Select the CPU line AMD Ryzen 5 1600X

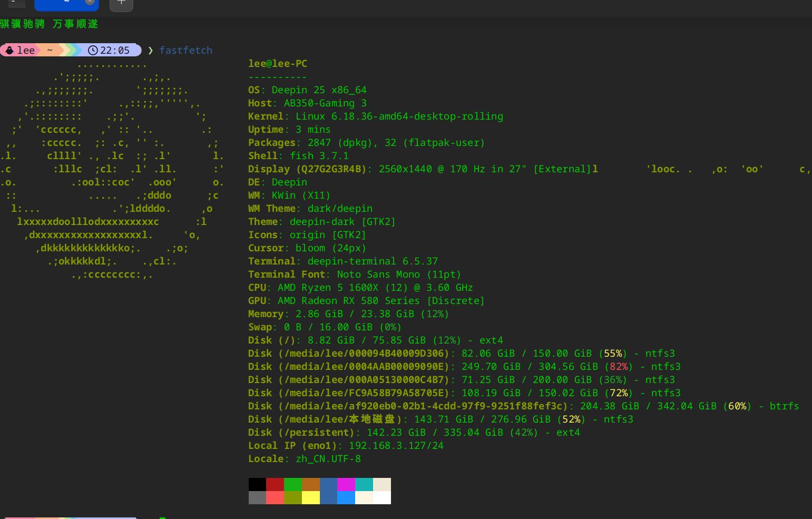tap(360, 288)
